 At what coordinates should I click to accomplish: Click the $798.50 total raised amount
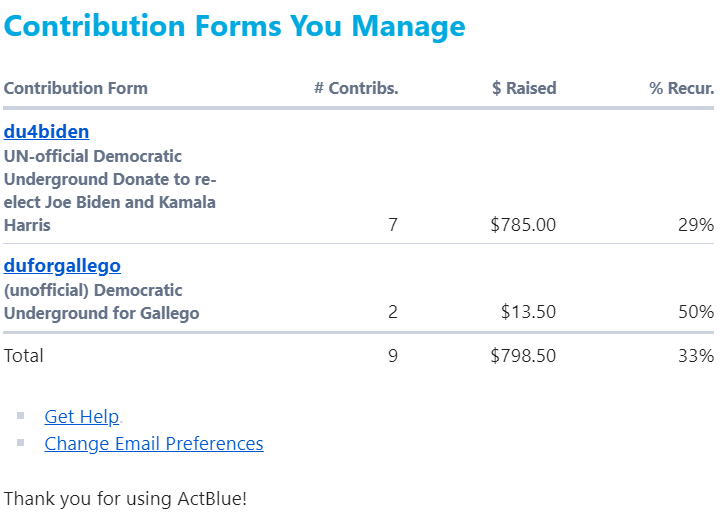[x=523, y=355]
